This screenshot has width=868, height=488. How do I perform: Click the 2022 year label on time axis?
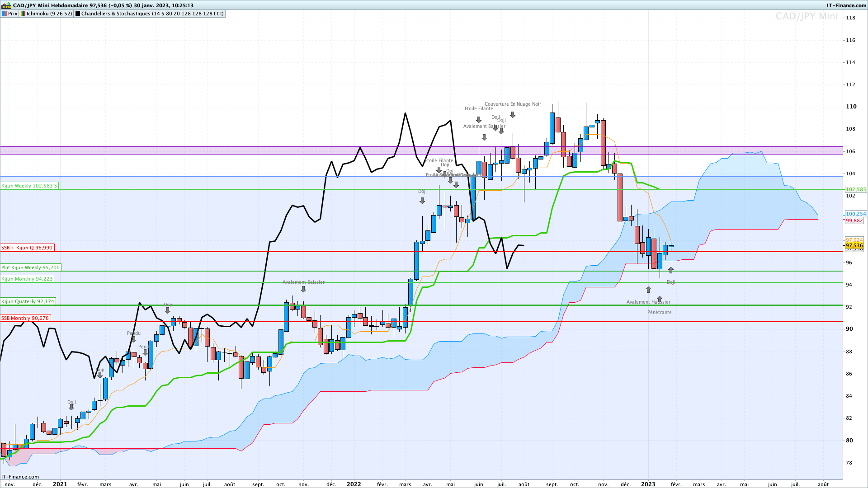[x=354, y=484]
